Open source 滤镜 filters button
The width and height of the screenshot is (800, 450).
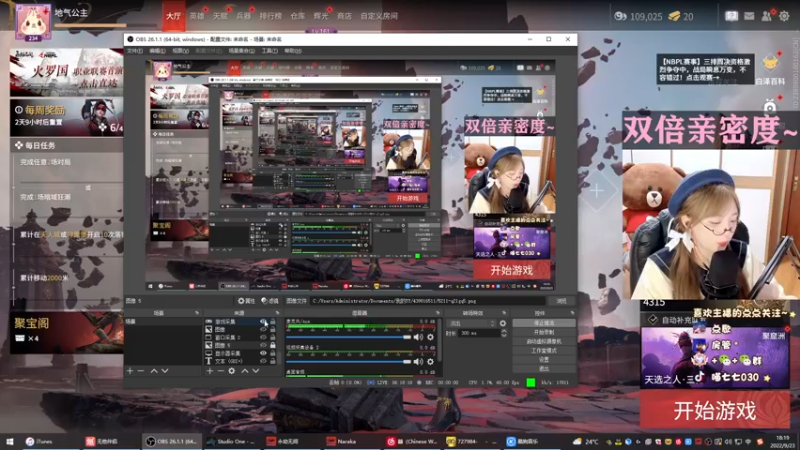pos(270,301)
